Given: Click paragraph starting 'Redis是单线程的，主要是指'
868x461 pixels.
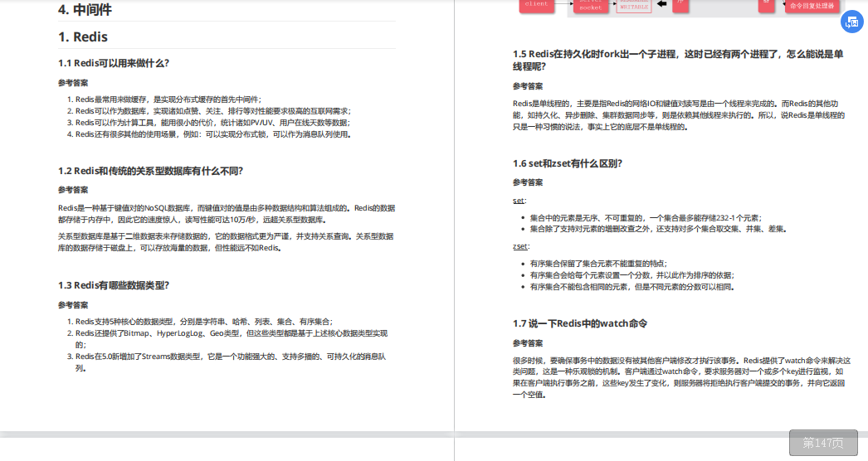Looking at the screenshot, I should (x=679, y=115).
